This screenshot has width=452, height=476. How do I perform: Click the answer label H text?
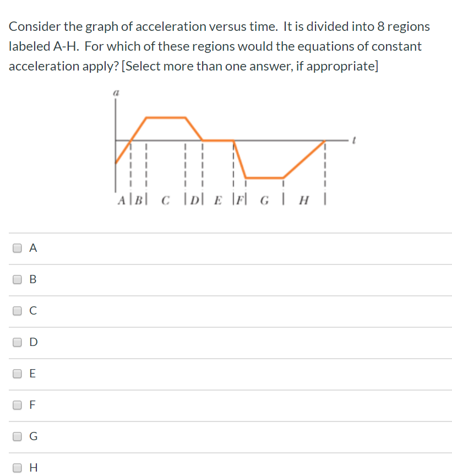pyautogui.click(x=33, y=468)
